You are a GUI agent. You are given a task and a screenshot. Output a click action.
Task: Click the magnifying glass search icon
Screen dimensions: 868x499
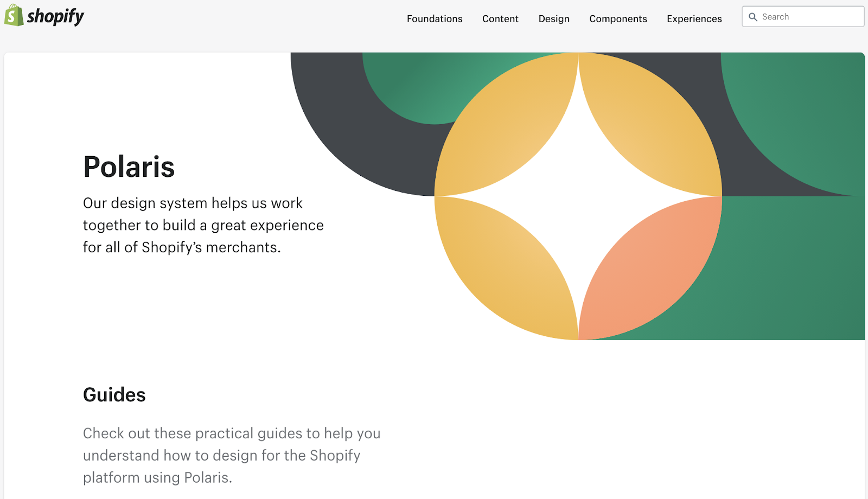tap(753, 17)
